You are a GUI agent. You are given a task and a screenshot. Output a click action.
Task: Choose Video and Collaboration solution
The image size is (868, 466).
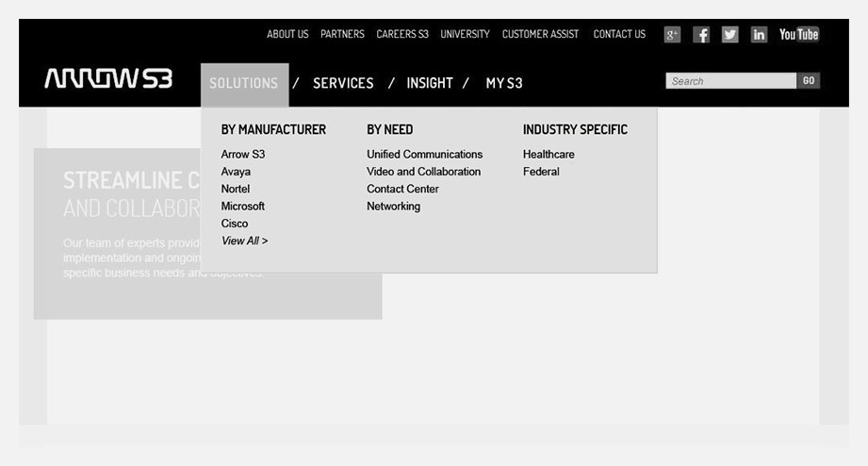(x=423, y=172)
